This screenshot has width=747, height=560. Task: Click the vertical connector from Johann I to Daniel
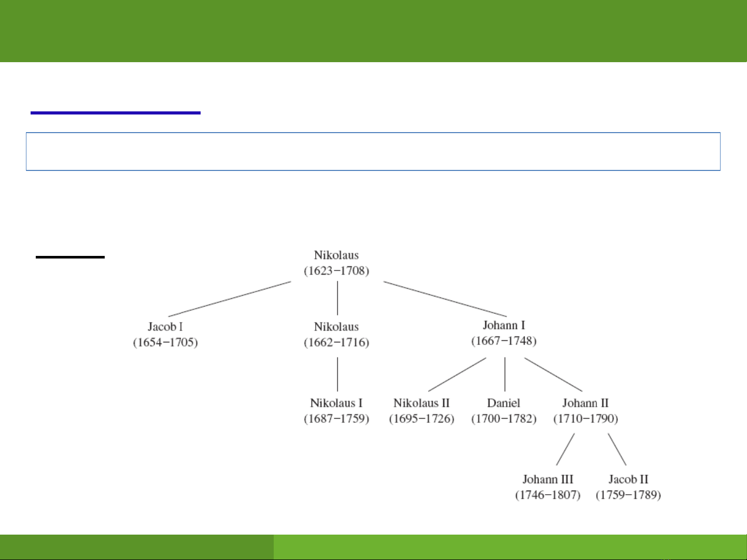point(505,374)
